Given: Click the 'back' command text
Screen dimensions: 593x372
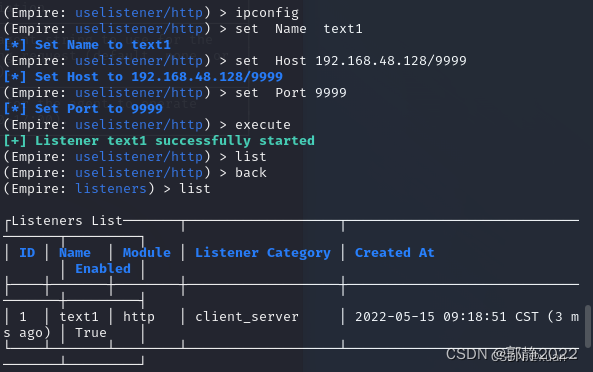Looking at the screenshot, I should coord(251,173).
